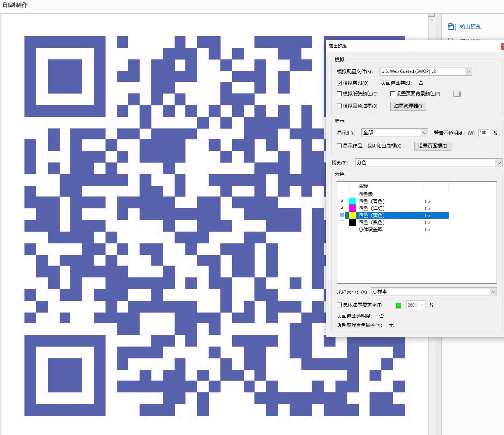Click the 警告不透明度 input field

coord(484,133)
